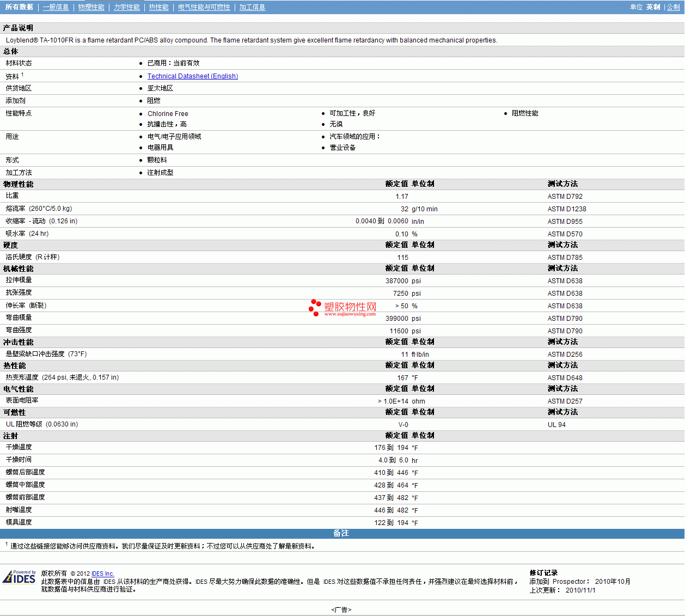Click the 材料状态 row label
Screen dimensions: 685x616
pos(19,63)
